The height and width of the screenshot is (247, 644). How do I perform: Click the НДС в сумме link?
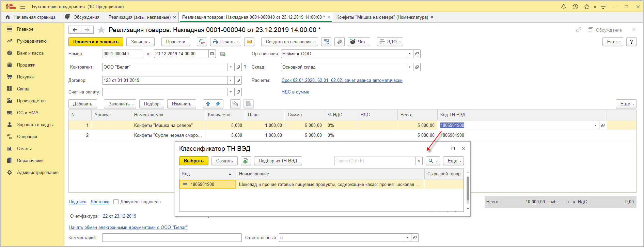click(x=295, y=92)
